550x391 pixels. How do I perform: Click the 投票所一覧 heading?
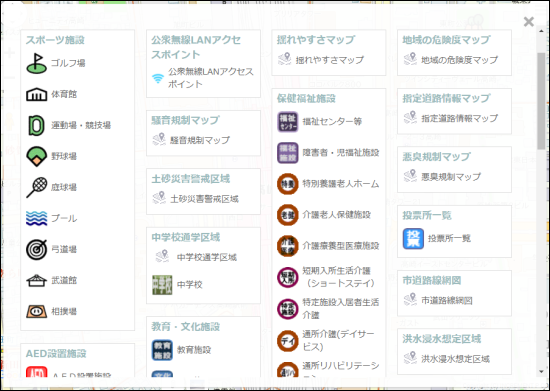pyautogui.click(x=427, y=215)
